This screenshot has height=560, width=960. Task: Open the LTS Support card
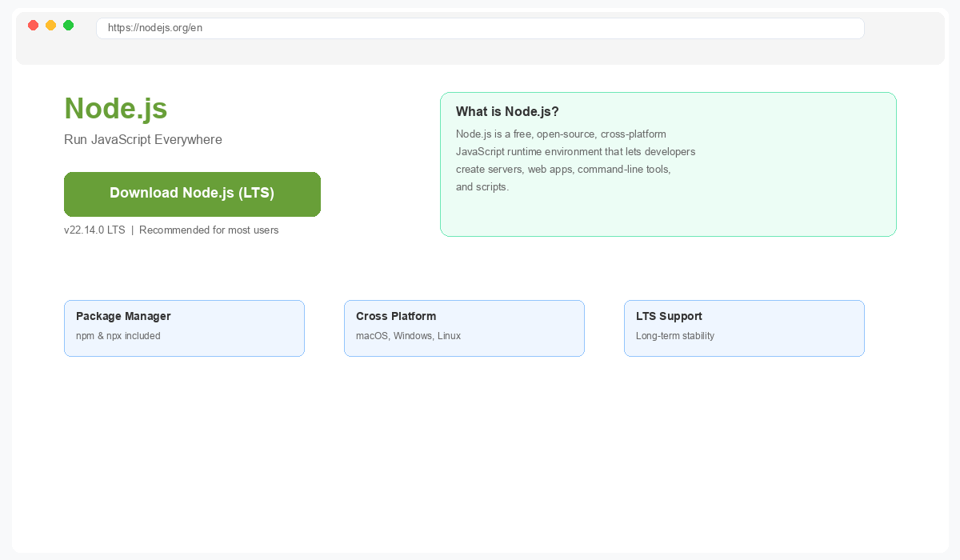744,328
